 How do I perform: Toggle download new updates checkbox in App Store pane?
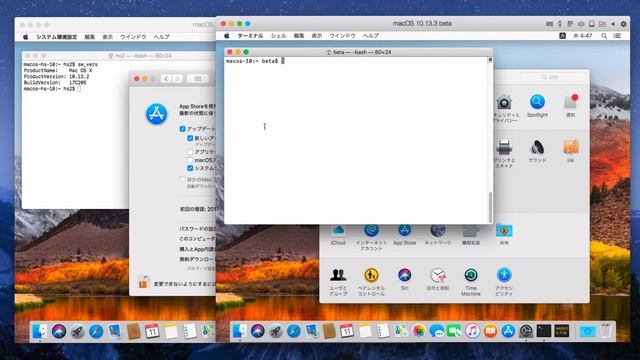pyautogui.click(x=190, y=138)
